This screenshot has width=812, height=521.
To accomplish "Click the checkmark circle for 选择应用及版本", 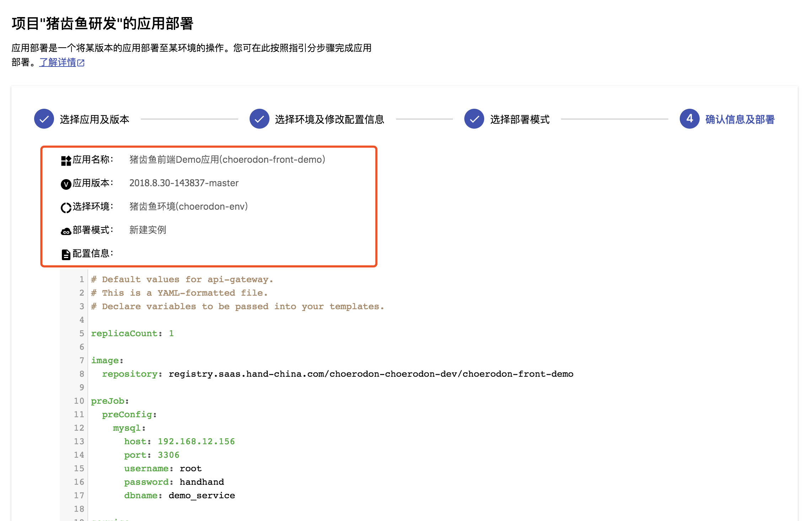I will (44, 119).
